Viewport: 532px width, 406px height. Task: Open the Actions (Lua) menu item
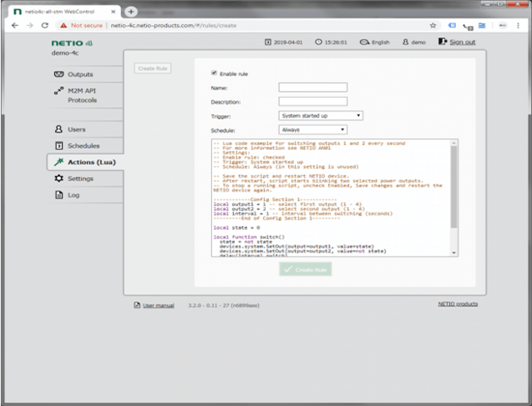[84, 161]
